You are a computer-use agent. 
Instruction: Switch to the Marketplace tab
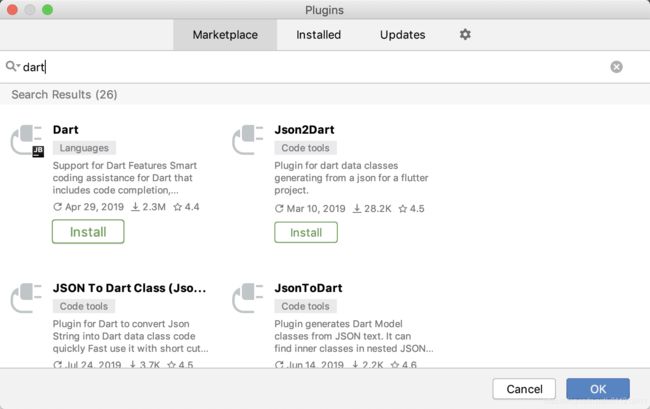[x=225, y=35]
